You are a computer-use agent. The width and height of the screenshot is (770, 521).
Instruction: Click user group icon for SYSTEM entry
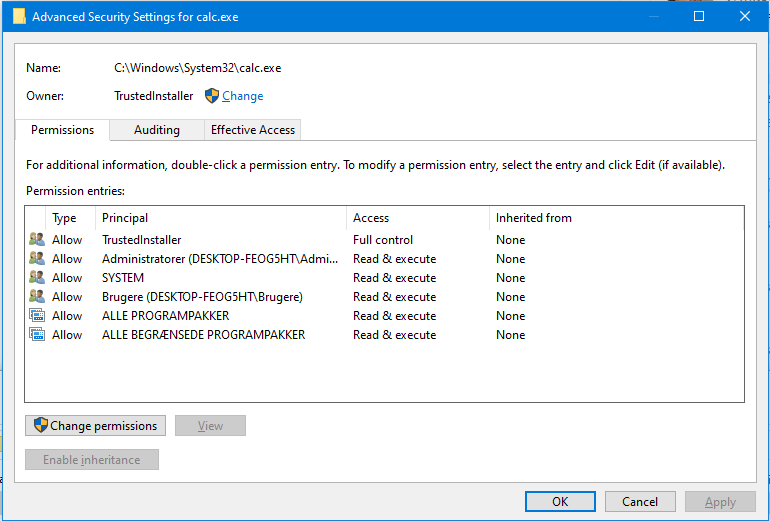pyautogui.click(x=37, y=277)
